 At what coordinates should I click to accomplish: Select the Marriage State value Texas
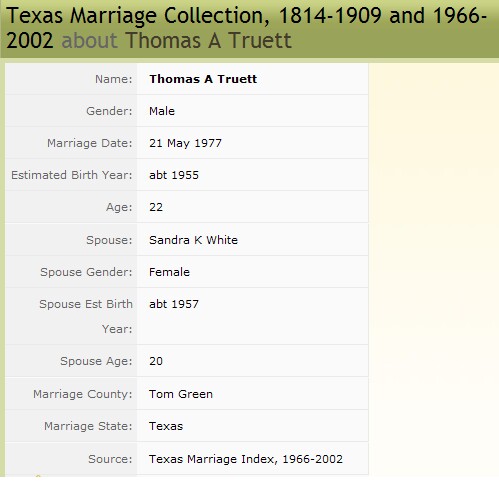point(166,426)
